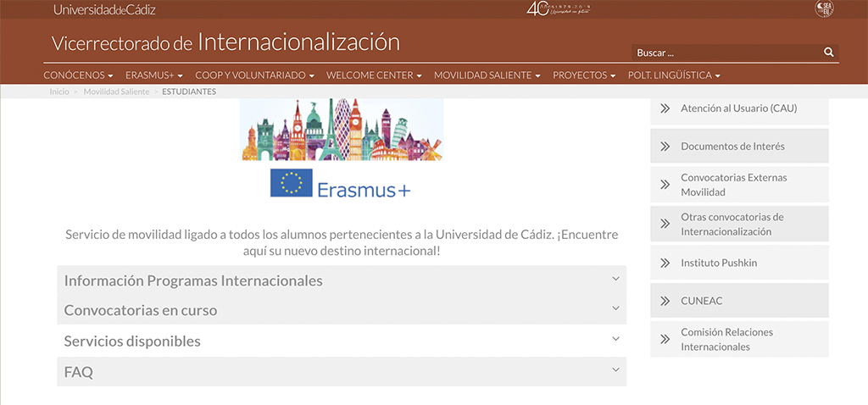
Task: Click the arrow icon beside CUNEAC
Action: tap(665, 301)
